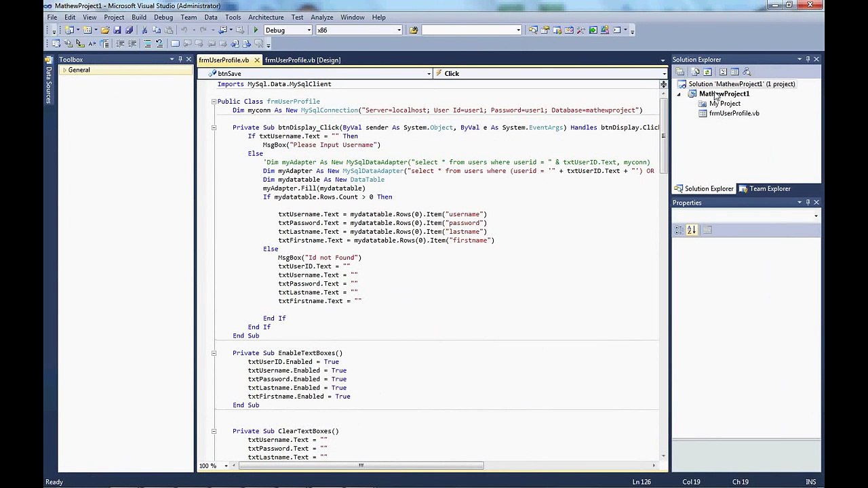
Task: Collapse the EnableTextBoxes sub outline
Action: [214, 353]
